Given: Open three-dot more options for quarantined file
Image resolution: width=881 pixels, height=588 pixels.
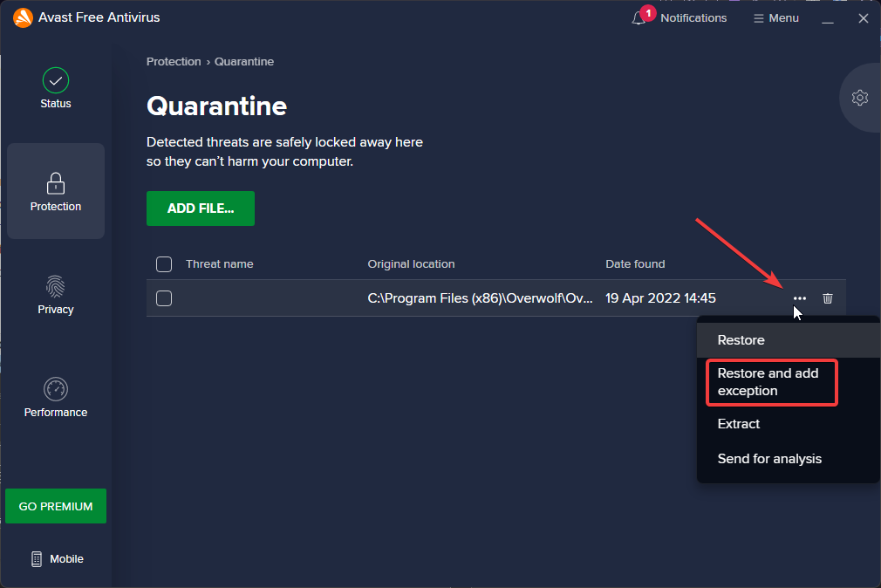Looking at the screenshot, I should coord(800,298).
